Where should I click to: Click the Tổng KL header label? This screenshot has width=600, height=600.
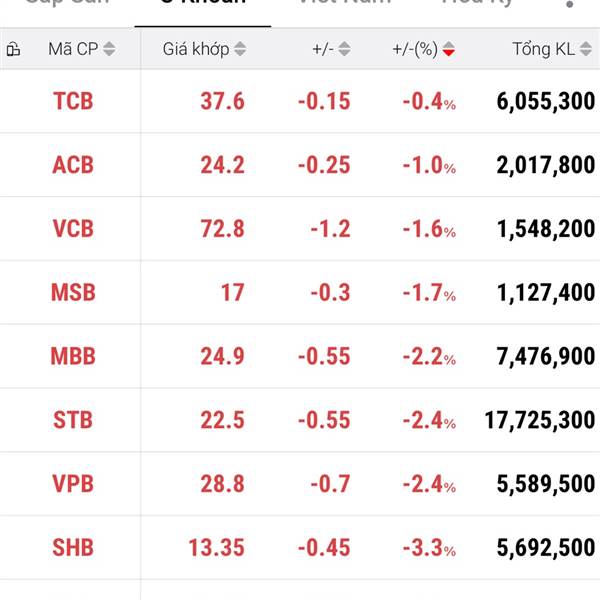(543, 49)
